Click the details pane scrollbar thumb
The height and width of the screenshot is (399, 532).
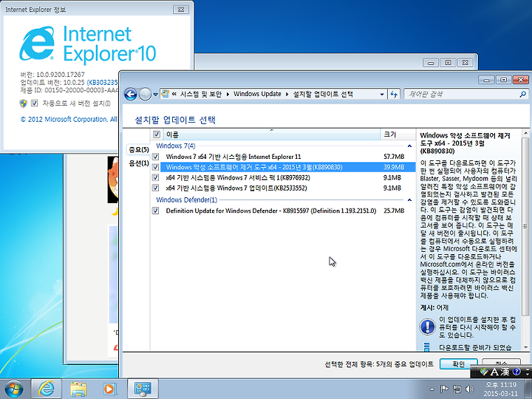(x=525, y=227)
